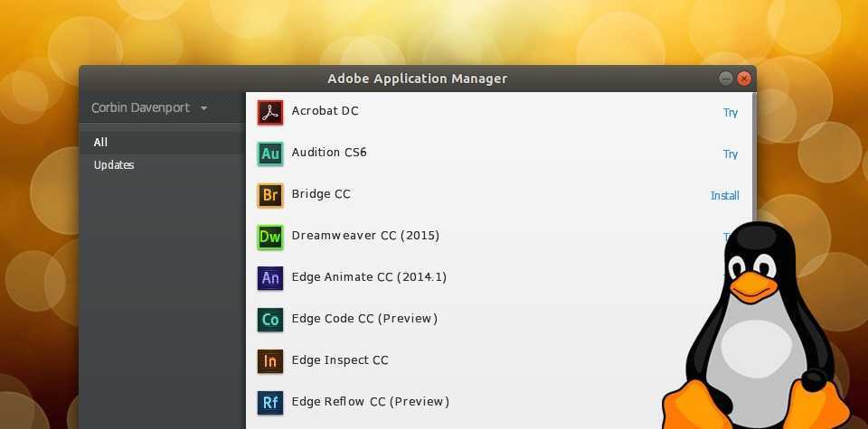868x429 pixels.
Task: Click the Dreamweaver CC (2015) icon
Action: pos(270,237)
